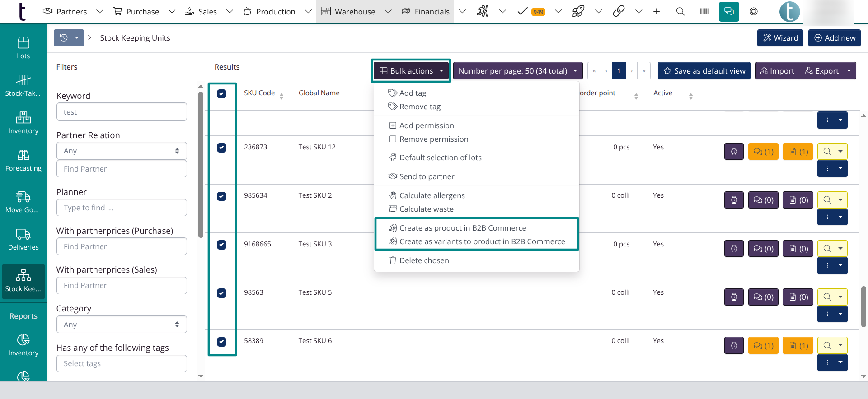Viewport: 868px width, 399px height.
Task: Choose Default selection of lots
Action: (435, 158)
